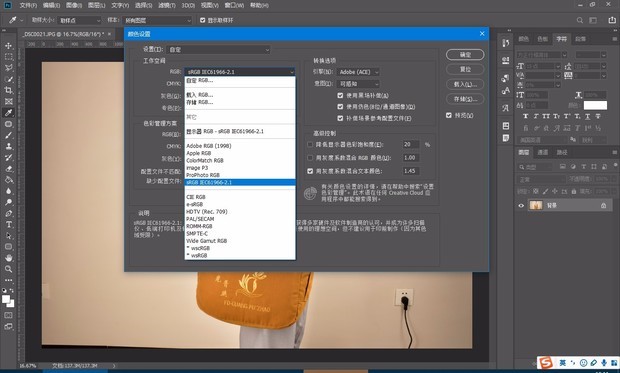620x373 pixels.
Task: Toggle Show Sampling Ring checkbox
Action: (x=202, y=20)
